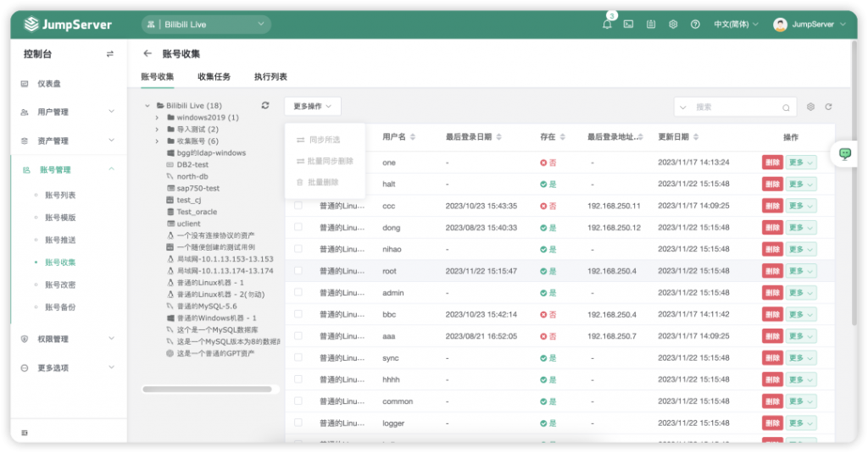Viewport: 868px width, 453px height.
Task: Open 账号推送 in the sidebar
Action: [x=60, y=240]
